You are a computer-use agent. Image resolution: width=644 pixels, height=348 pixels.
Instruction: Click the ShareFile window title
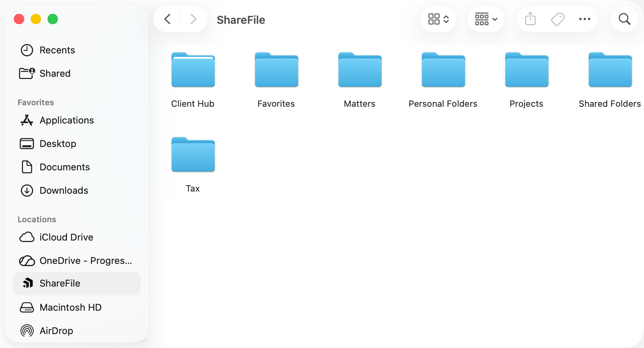[x=241, y=20]
